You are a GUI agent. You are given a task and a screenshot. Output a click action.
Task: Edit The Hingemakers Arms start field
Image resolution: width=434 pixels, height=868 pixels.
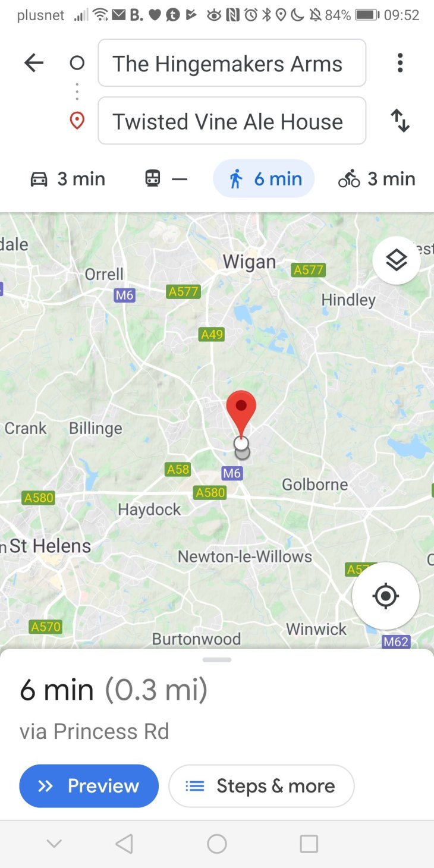232,63
